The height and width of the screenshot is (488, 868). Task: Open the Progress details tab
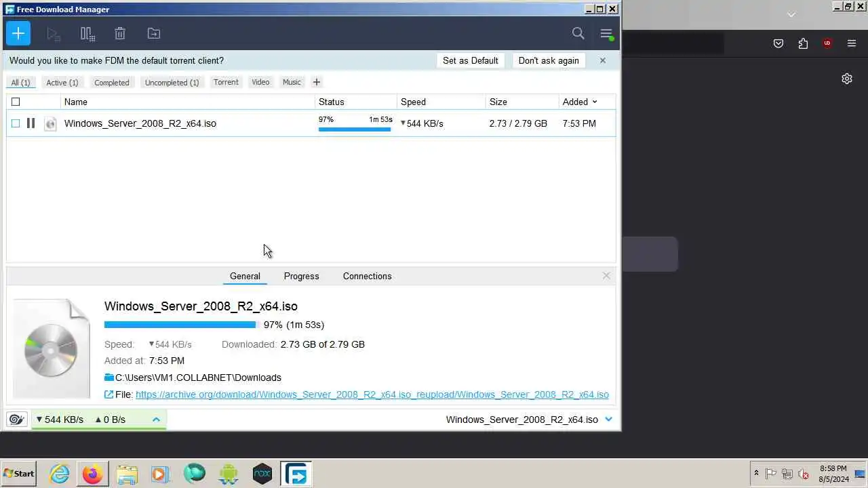tap(301, 276)
